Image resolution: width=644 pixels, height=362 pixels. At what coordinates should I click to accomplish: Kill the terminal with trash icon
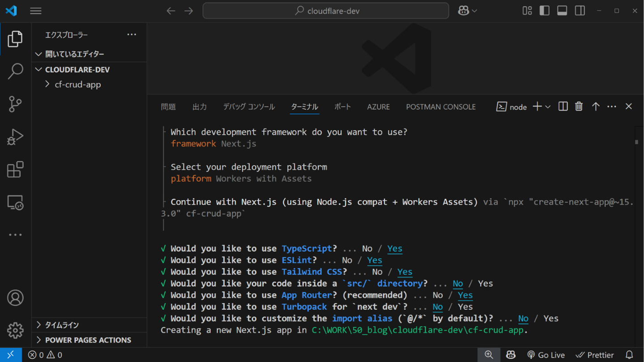579,107
